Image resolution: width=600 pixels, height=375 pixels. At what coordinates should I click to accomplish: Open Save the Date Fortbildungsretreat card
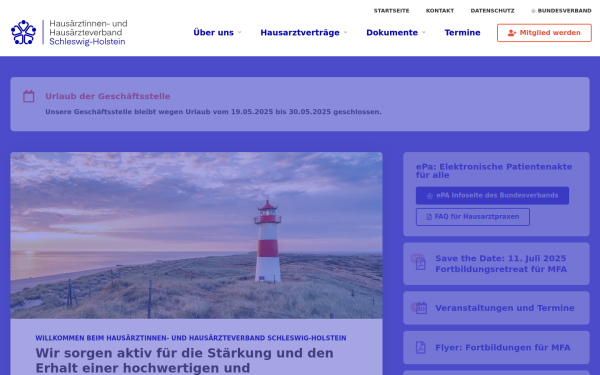496,264
